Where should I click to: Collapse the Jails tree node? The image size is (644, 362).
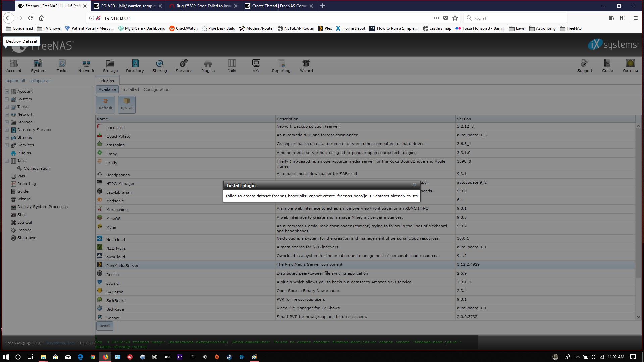[7, 161]
